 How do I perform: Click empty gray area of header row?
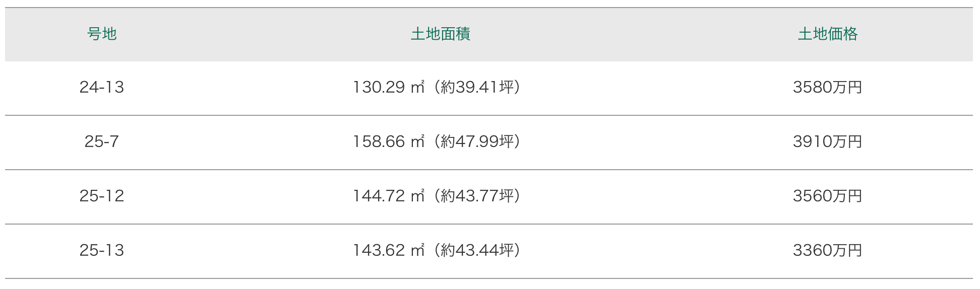(x=630, y=34)
